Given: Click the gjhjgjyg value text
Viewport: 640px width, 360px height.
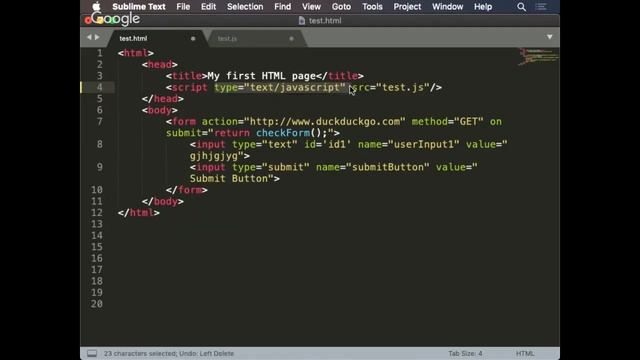Looking at the screenshot, I should coord(214,156).
